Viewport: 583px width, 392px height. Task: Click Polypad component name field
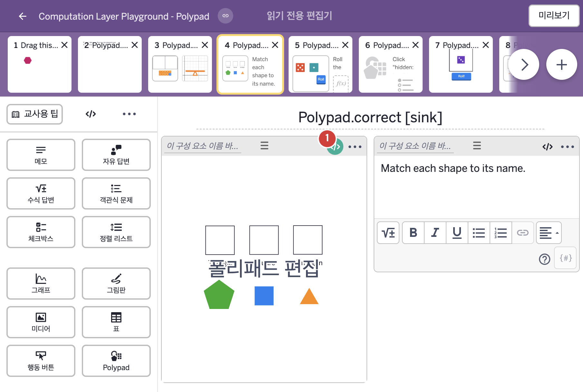click(203, 146)
